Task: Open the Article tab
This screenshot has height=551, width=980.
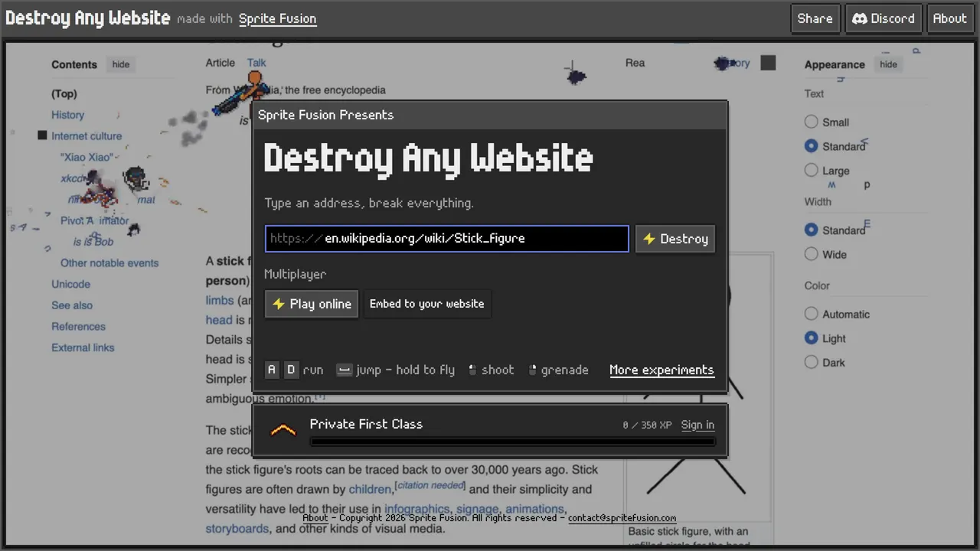Action: pyautogui.click(x=220, y=63)
